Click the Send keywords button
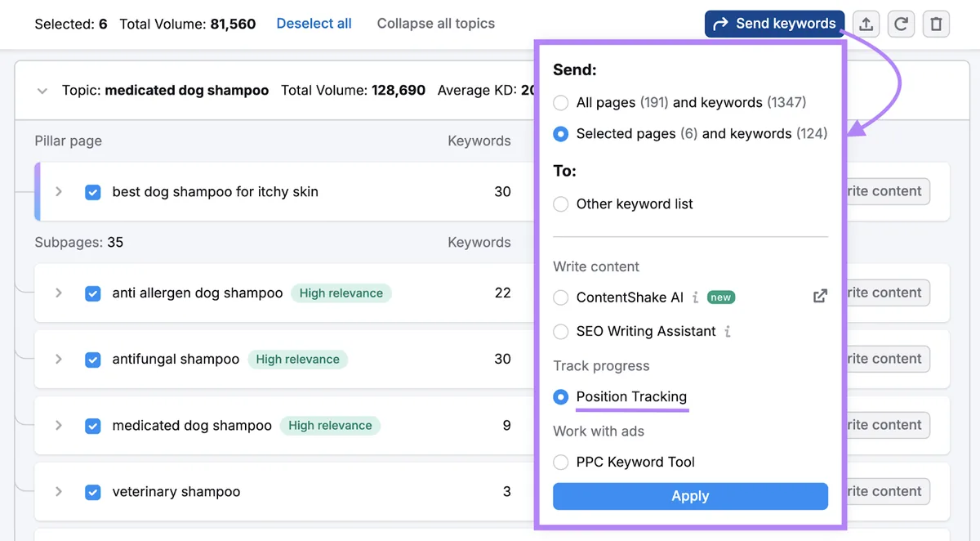The width and height of the screenshot is (980, 541). 775,24
